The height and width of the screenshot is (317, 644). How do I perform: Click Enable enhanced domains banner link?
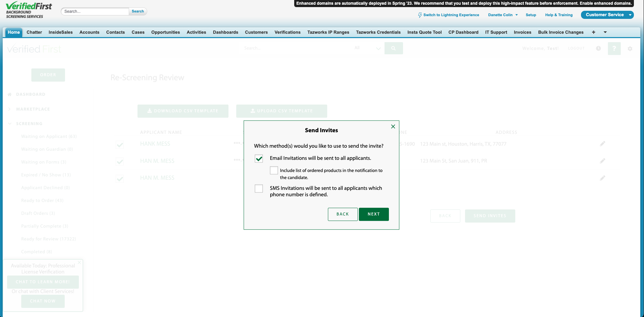[x=606, y=3]
